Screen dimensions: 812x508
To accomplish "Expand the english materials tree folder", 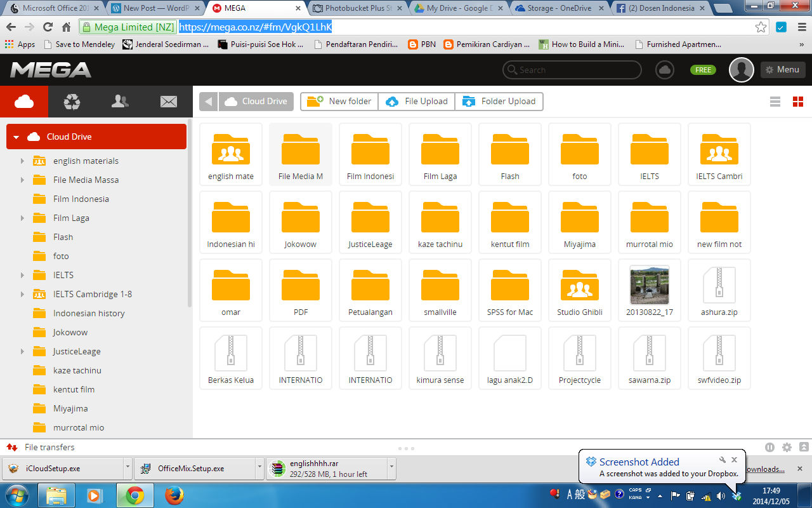I will click(x=23, y=161).
